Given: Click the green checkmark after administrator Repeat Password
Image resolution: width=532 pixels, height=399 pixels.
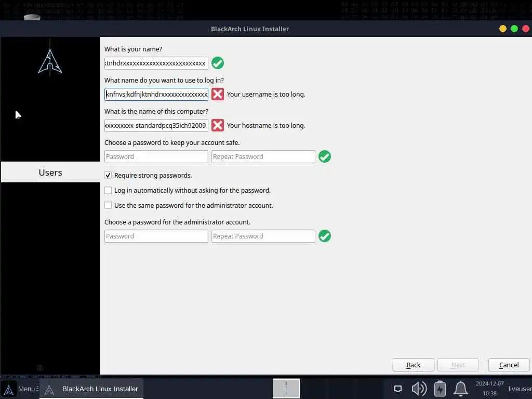Looking at the screenshot, I should [x=325, y=236].
